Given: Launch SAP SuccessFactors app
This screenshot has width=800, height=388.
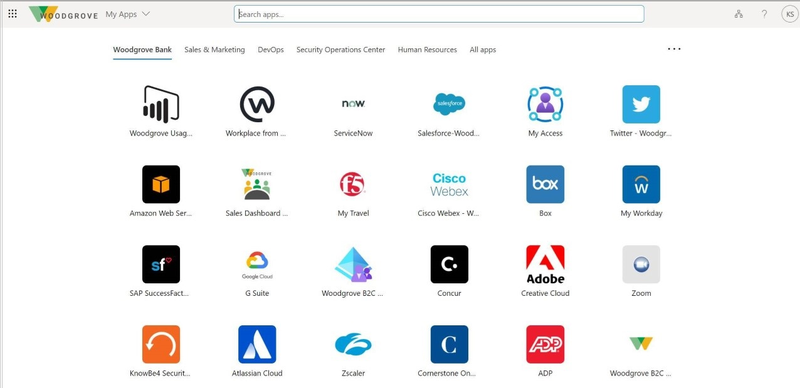Looking at the screenshot, I should point(161,264).
